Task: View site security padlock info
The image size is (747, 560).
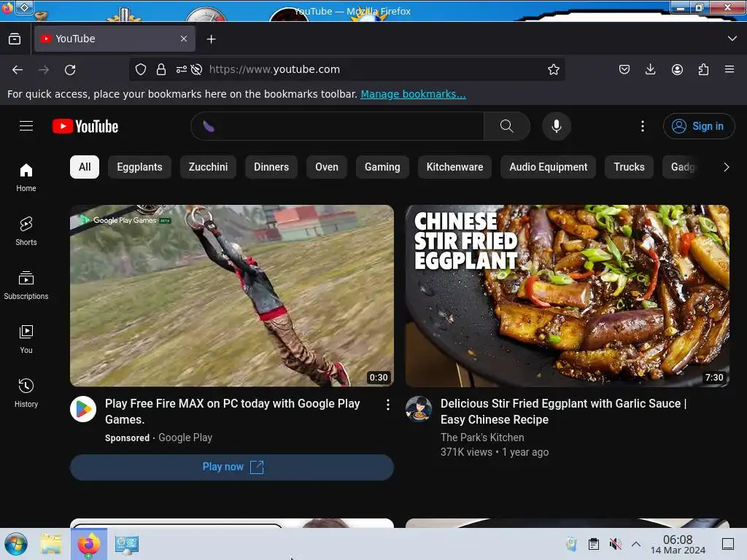Action: (x=161, y=69)
